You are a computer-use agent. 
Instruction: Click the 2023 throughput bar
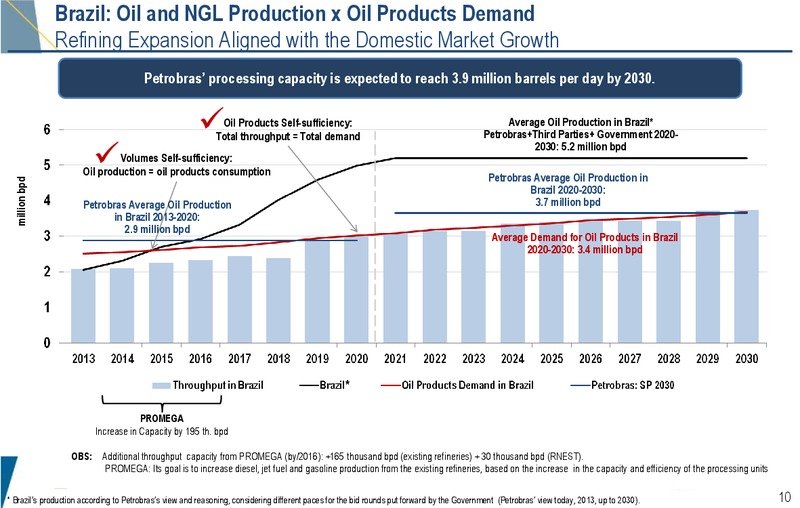[473, 287]
